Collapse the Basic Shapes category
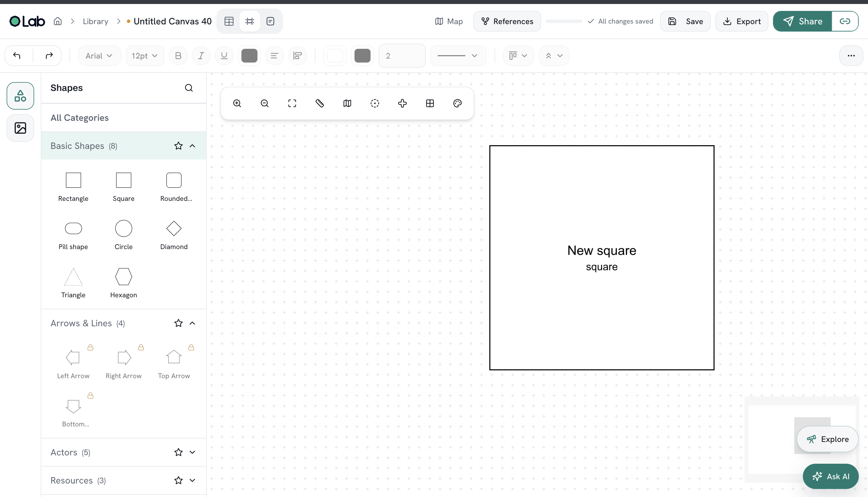Screen dimensions: 868x497 [x=193, y=146]
